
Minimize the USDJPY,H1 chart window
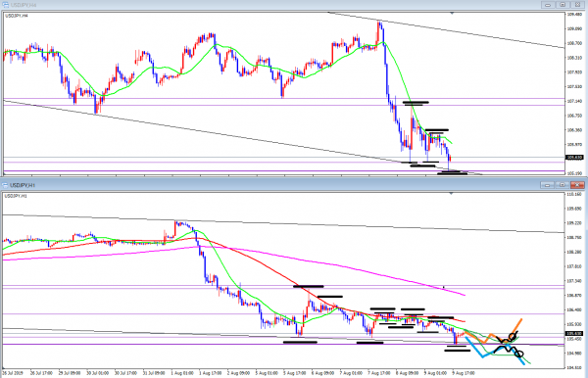click(x=547, y=185)
